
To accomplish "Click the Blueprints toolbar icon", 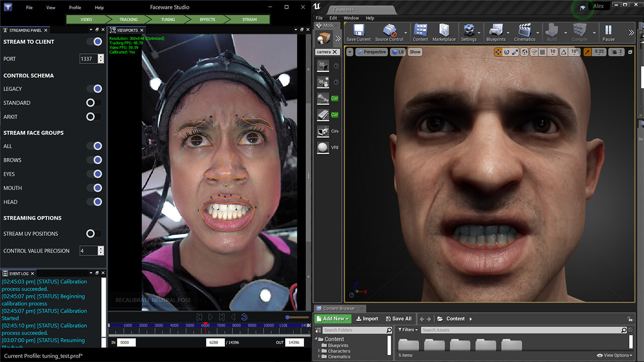I will point(496,33).
